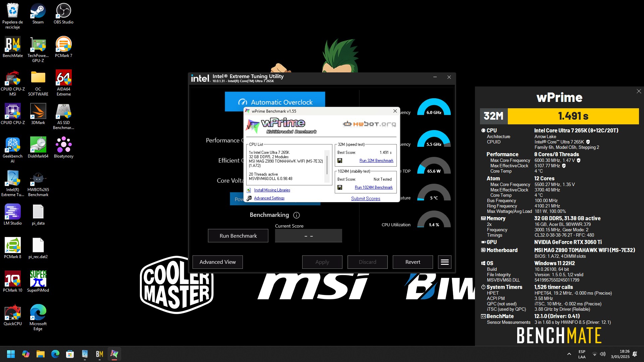This screenshot has height=362, width=644.
Task: Click Submit Scores link in wPrime
Action: 366,198
